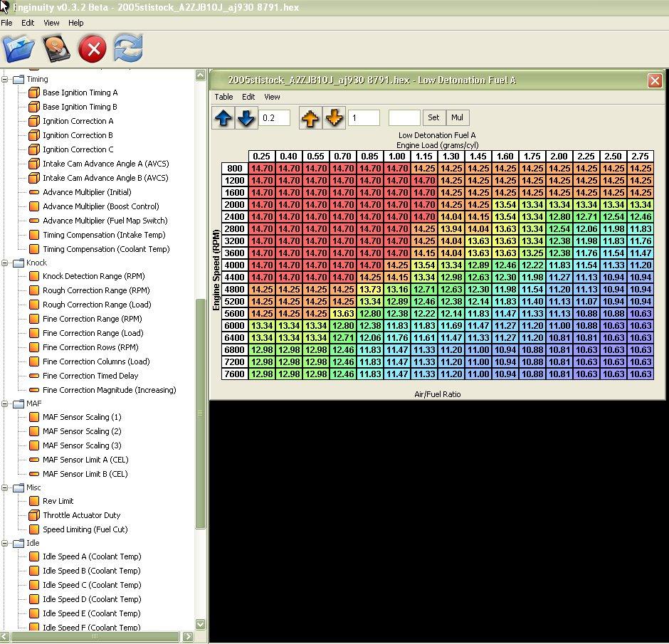
Task: Click the orange down arrow coarse decrement
Action: (x=334, y=118)
